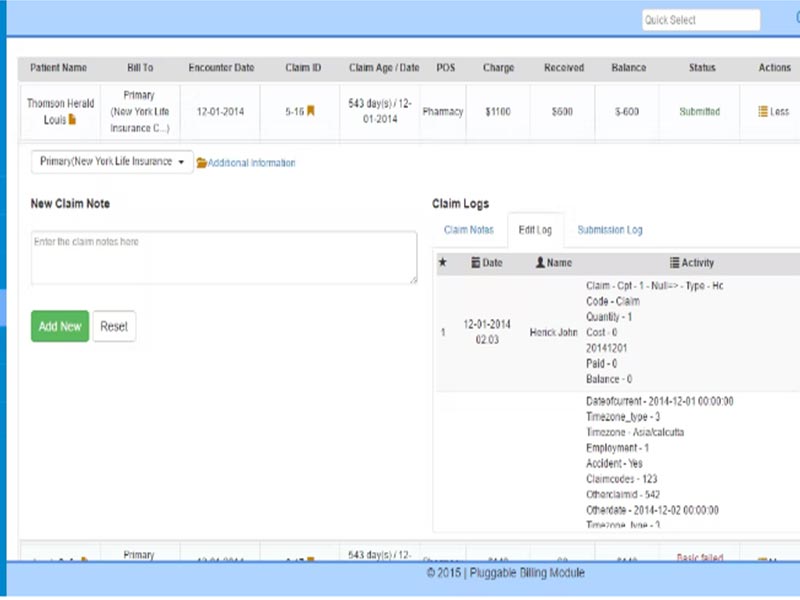The image size is (800, 600).
Task: Click the Status column header
Action: coord(702,67)
